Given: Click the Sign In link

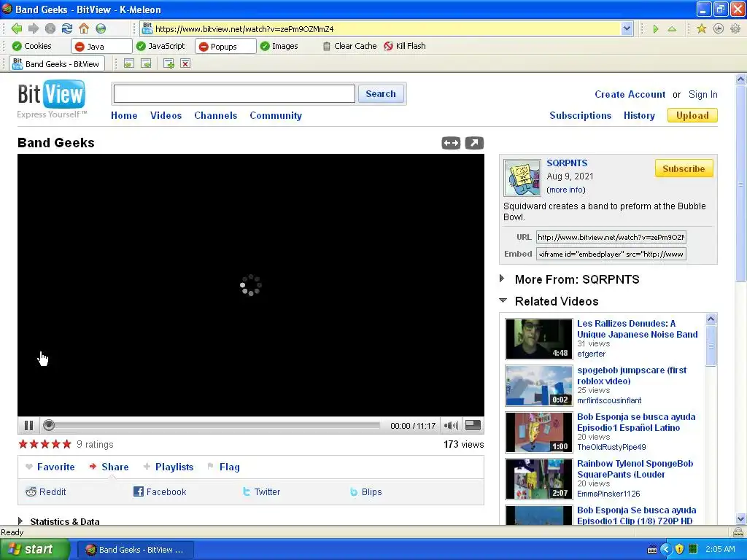Looking at the screenshot, I should click(x=703, y=94).
